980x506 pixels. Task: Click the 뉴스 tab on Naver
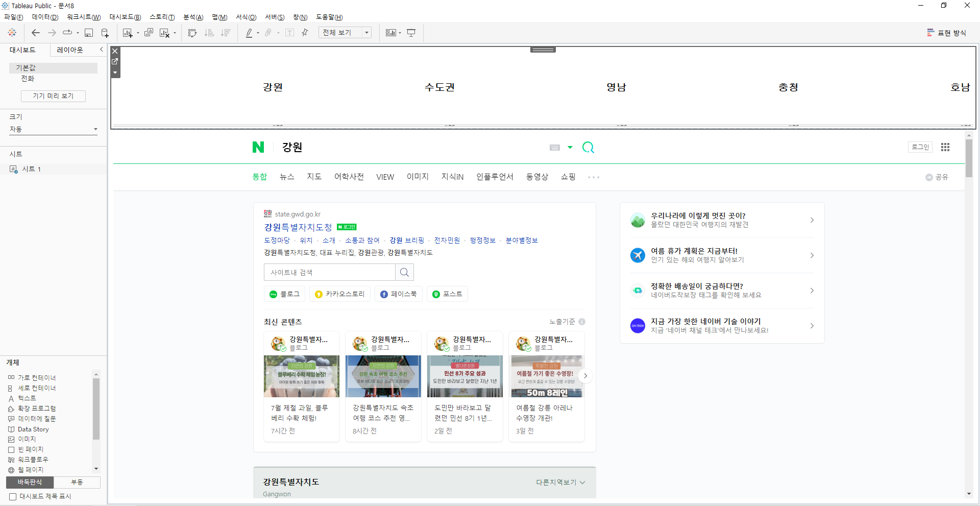[287, 177]
